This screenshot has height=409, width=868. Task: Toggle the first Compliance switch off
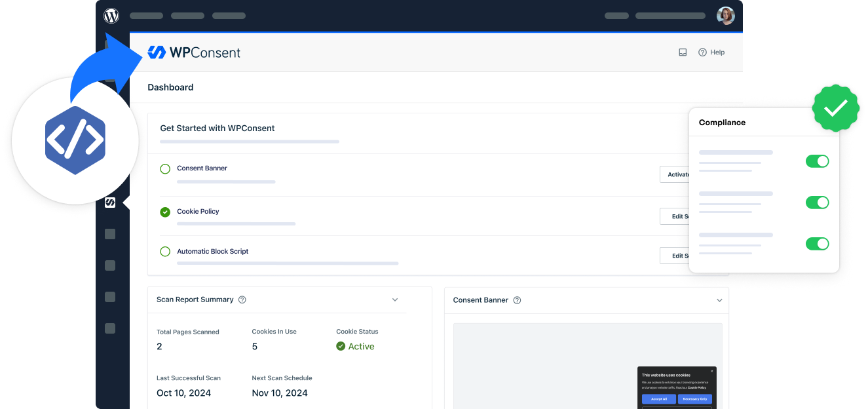click(x=818, y=161)
